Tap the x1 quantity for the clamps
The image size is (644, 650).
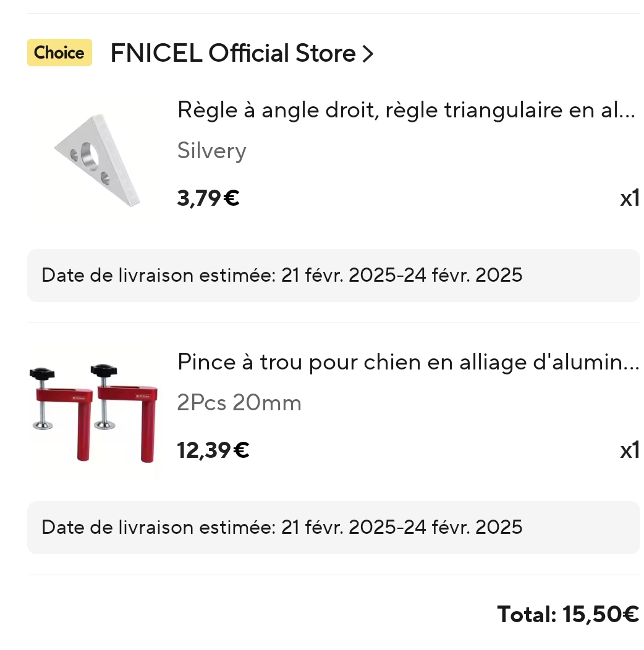coord(629,450)
